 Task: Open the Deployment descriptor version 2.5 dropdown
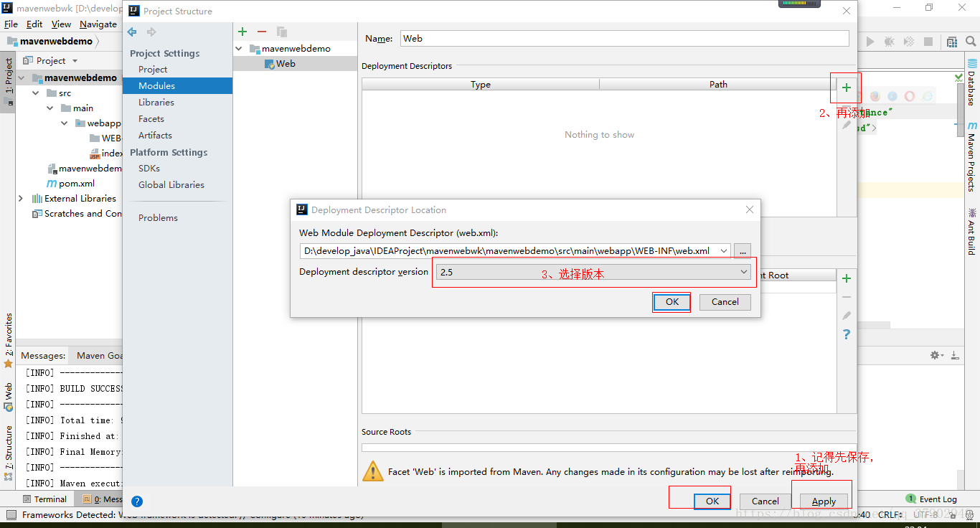click(x=593, y=272)
